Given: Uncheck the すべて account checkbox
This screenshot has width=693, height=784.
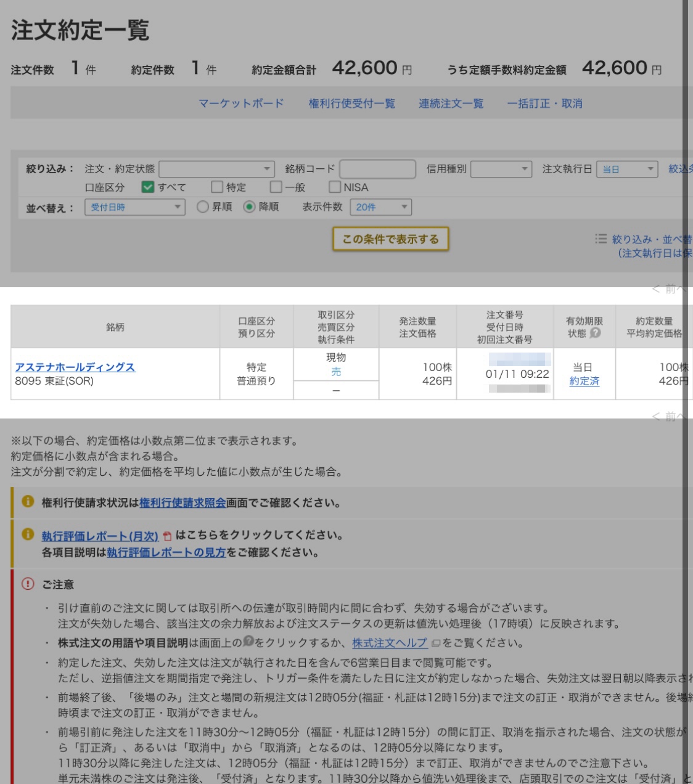Looking at the screenshot, I should pyautogui.click(x=147, y=187).
